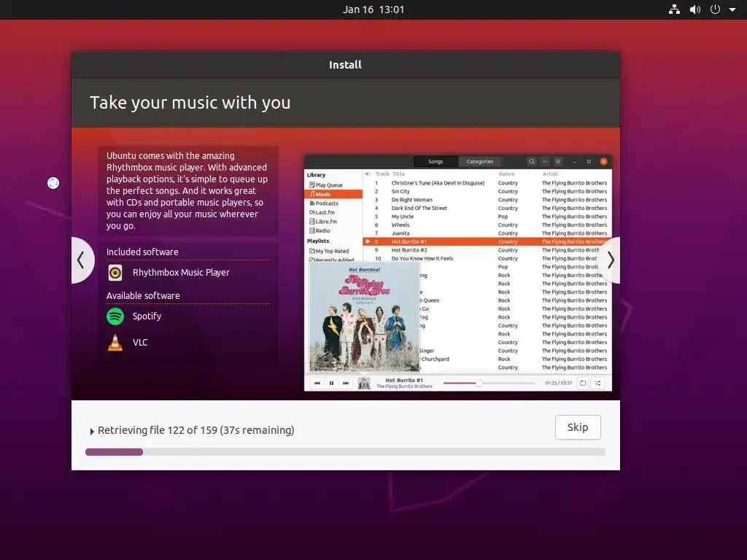Click the power icon in top bar
The width and height of the screenshot is (747, 560).
[x=715, y=9]
